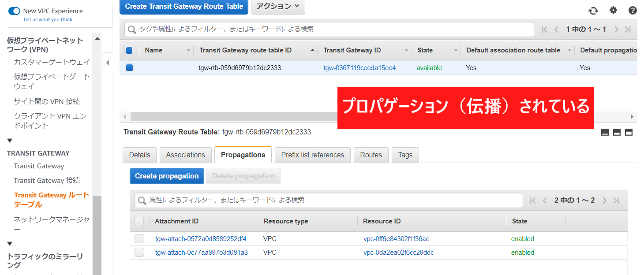This screenshot has height=275, width=644.
Task: Maximize the details pane using the rightmost layout icon
Action: tap(629, 132)
